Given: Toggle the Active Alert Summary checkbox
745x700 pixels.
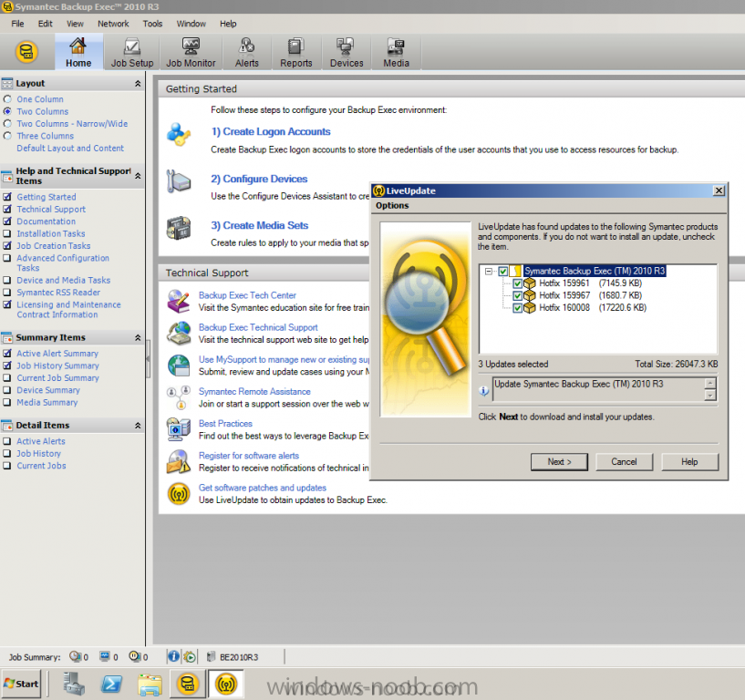Looking at the screenshot, I should [x=7, y=354].
